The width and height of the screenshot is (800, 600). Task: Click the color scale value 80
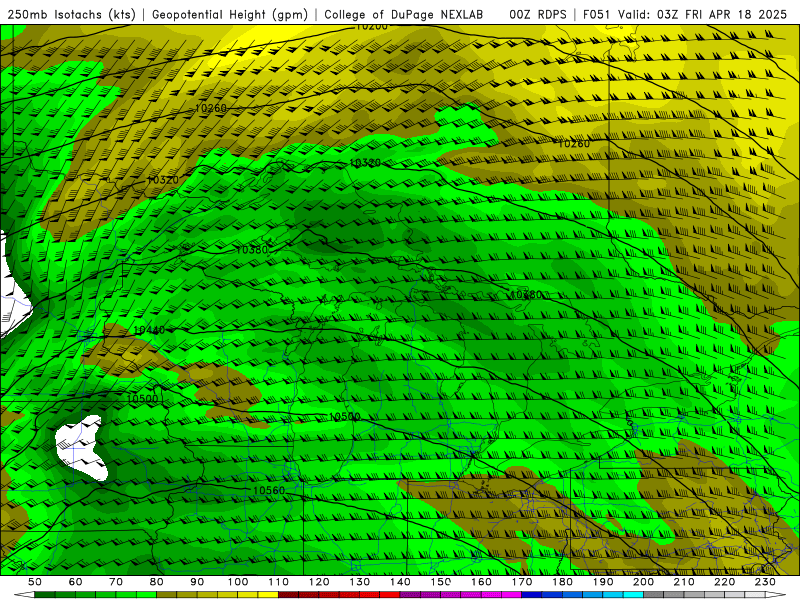coord(156,582)
